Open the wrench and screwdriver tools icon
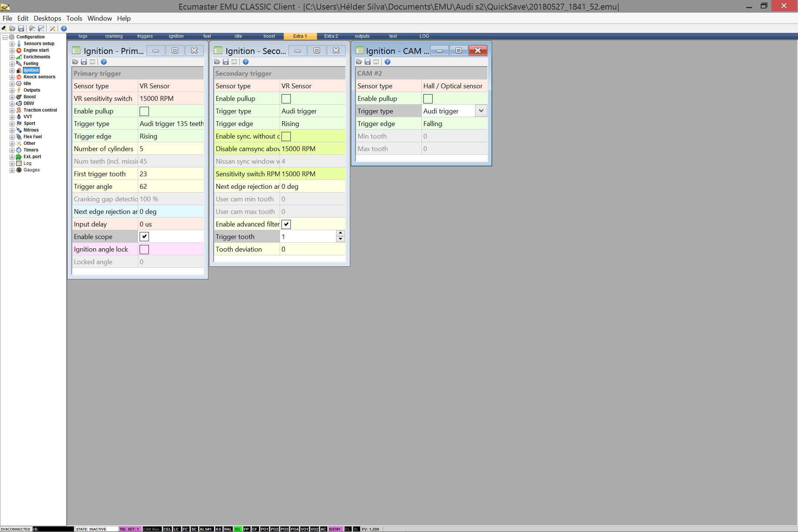Screen dimensions: 798x532 coord(52,28)
